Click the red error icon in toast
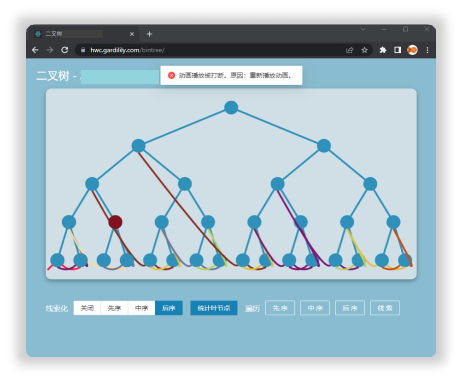This screenshot has width=462, height=382. click(171, 75)
